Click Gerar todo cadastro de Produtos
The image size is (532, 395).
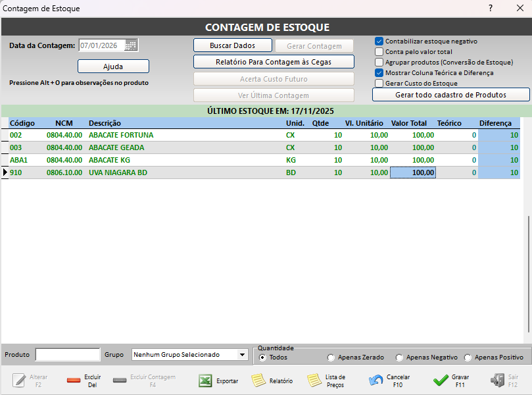[450, 95]
